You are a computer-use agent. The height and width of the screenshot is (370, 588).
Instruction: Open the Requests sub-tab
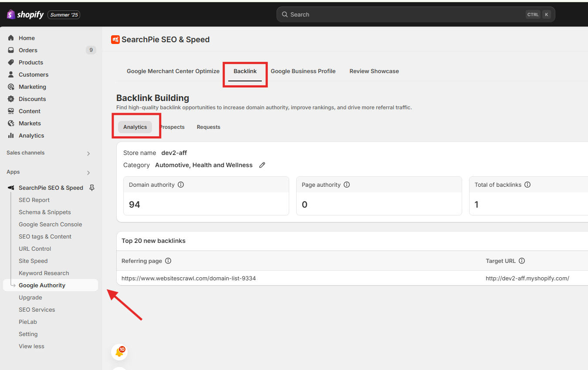click(x=208, y=127)
